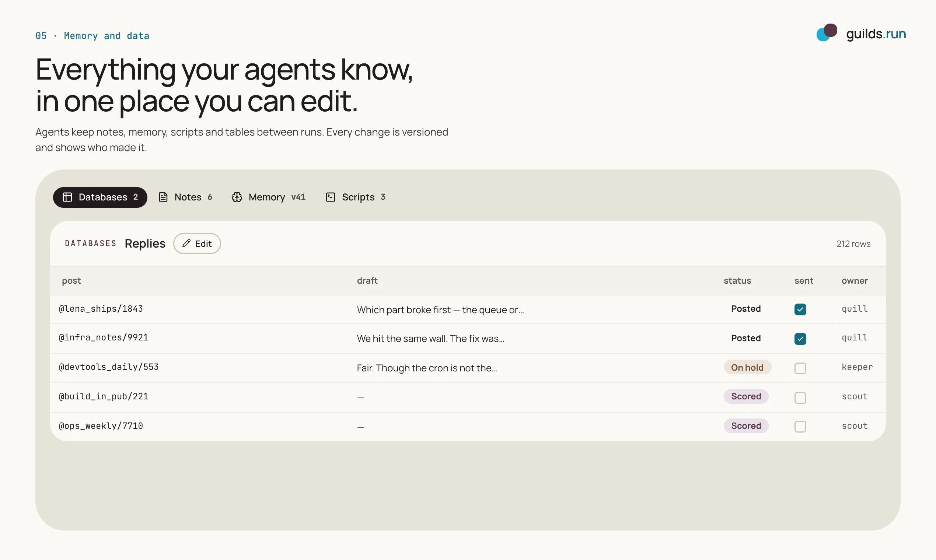Click the 'keeper' owner cell
The height and width of the screenshot is (560, 936).
(857, 367)
